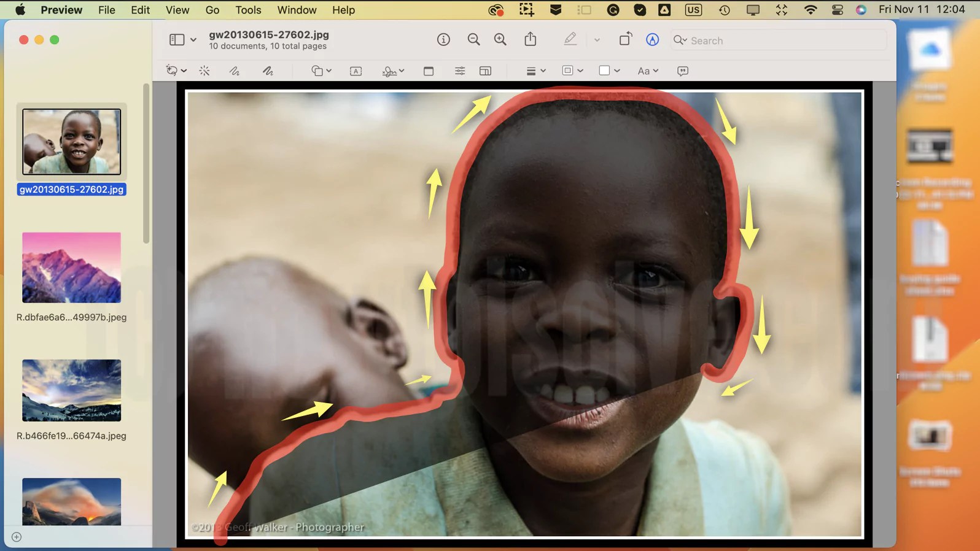Image resolution: width=980 pixels, height=551 pixels.
Task: Add a Text box
Action: click(356, 71)
